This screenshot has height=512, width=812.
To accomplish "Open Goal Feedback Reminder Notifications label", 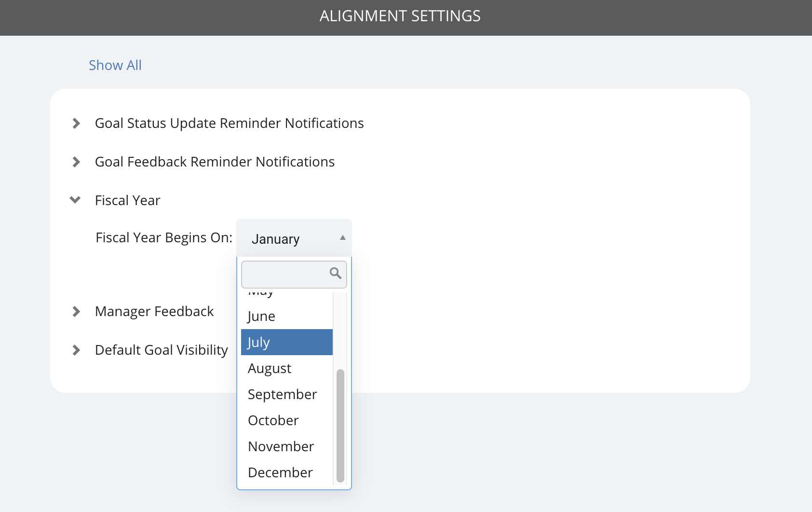I will tap(215, 162).
